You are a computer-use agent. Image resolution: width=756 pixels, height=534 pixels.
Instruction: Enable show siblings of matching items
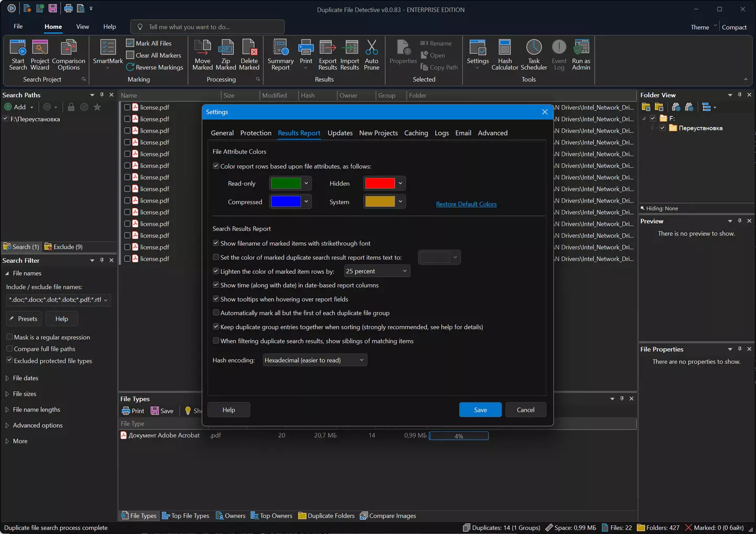point(216,341)
